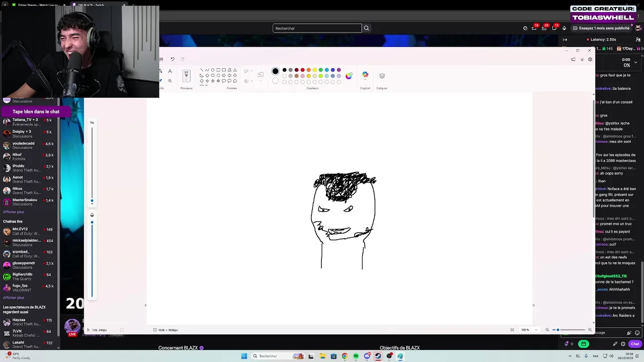The width and height of the screenshot is (644, 362).
Task: Pick the red palette color
Action: tap(302, 70)
